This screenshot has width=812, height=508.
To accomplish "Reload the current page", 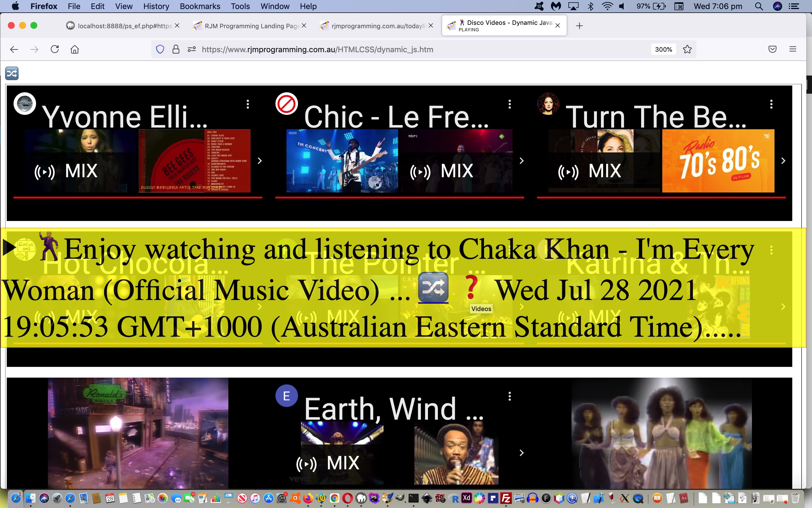I will tap(55, 49).
